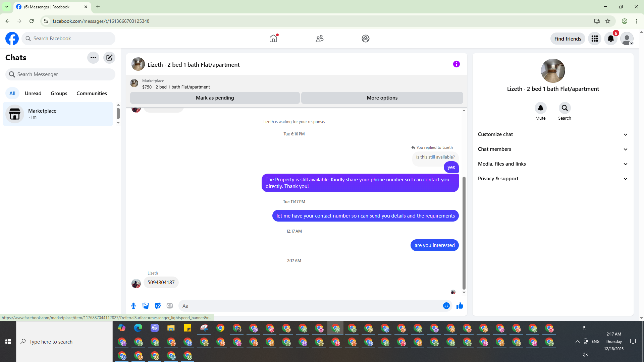Screen dimensions: 644x362
Task: Open the sticker picker icon
Action: click(158, 306)
